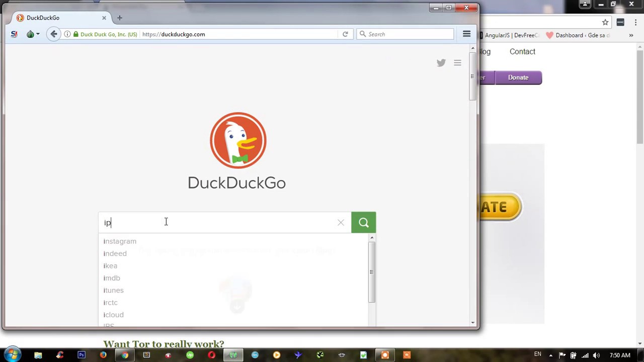The width and height of the screenshot is (644, 362).
Task: Open the volume control in the tray
Action: click(596, 355)
